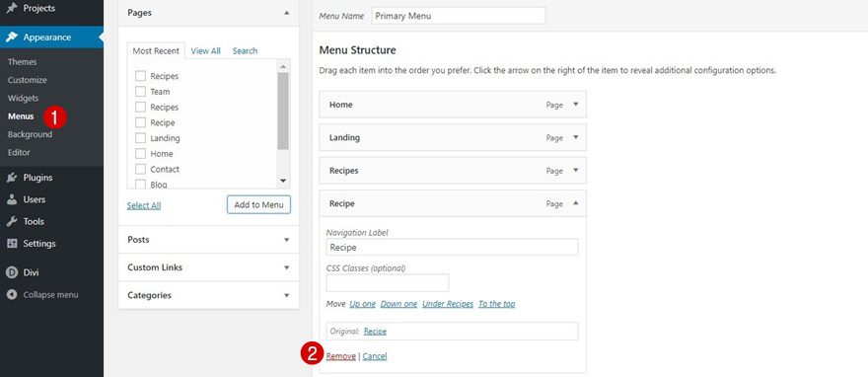Collapse the Recipe menu item arrow
Image resolution: width=868 pixels, height=377 pixels.
576,203
